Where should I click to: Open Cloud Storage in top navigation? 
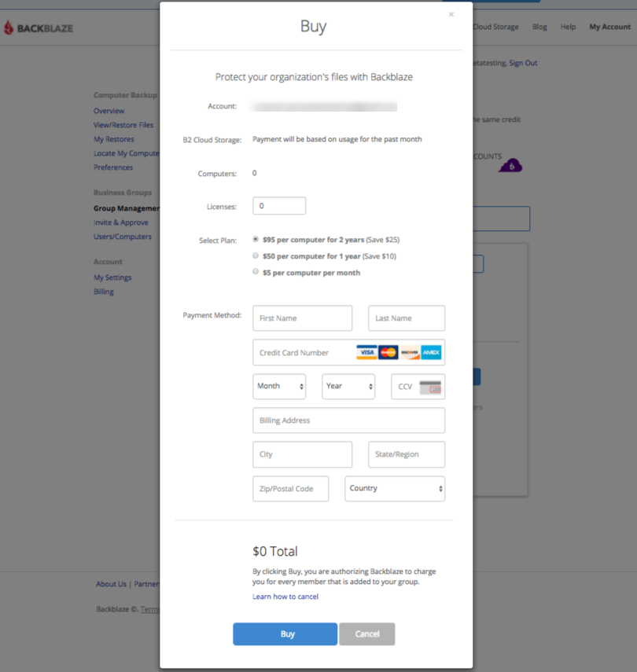(495, 27)
